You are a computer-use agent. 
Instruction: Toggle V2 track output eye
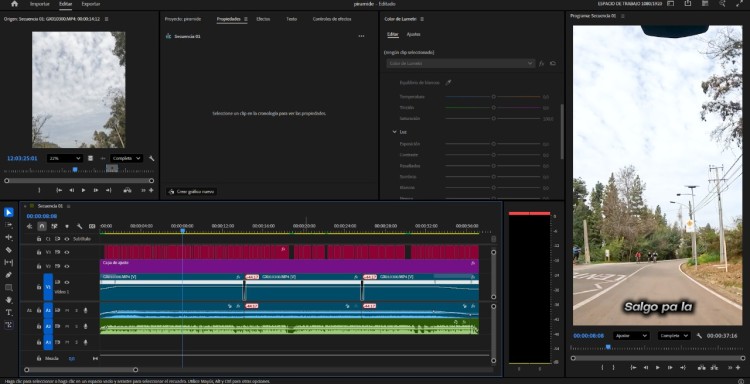[x=67, y=266]
